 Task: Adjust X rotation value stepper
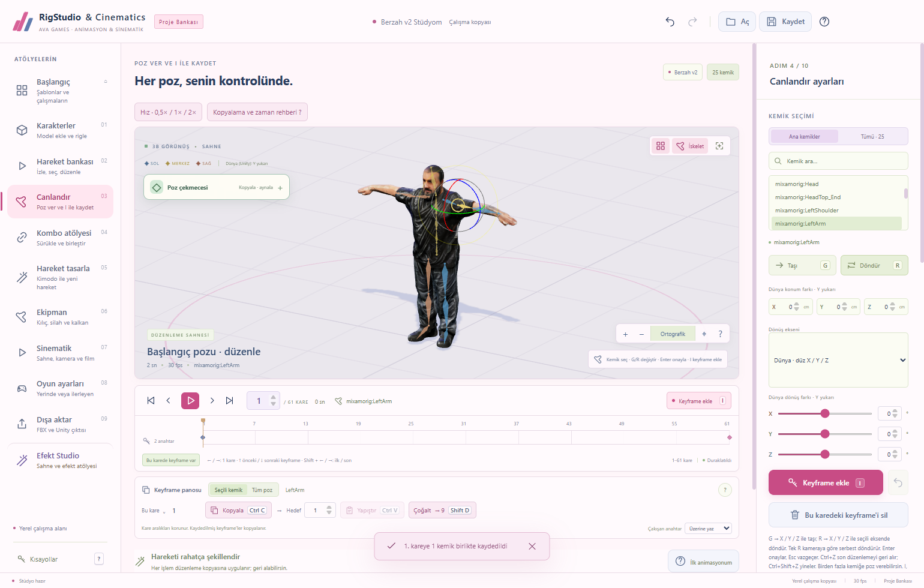pos(895,413)
